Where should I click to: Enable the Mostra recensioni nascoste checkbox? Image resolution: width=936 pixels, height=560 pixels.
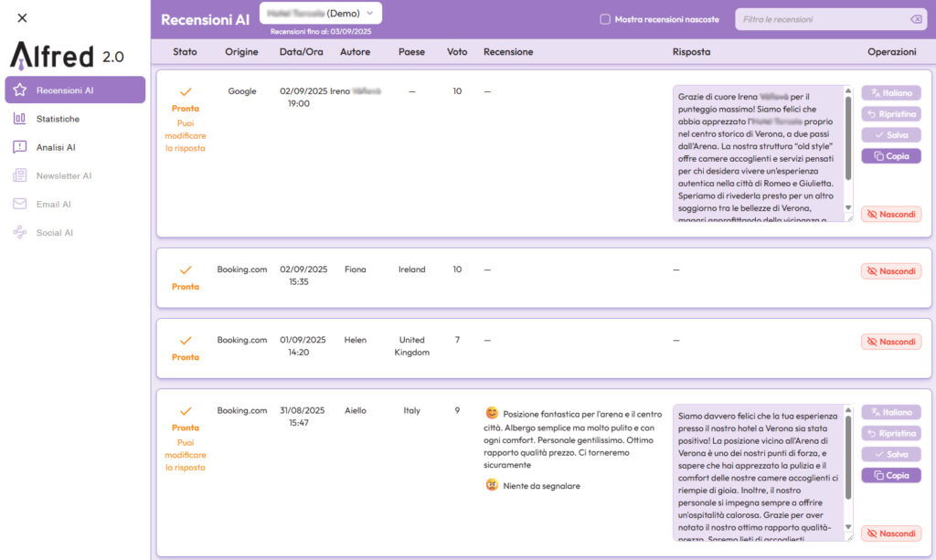point(604,19)
